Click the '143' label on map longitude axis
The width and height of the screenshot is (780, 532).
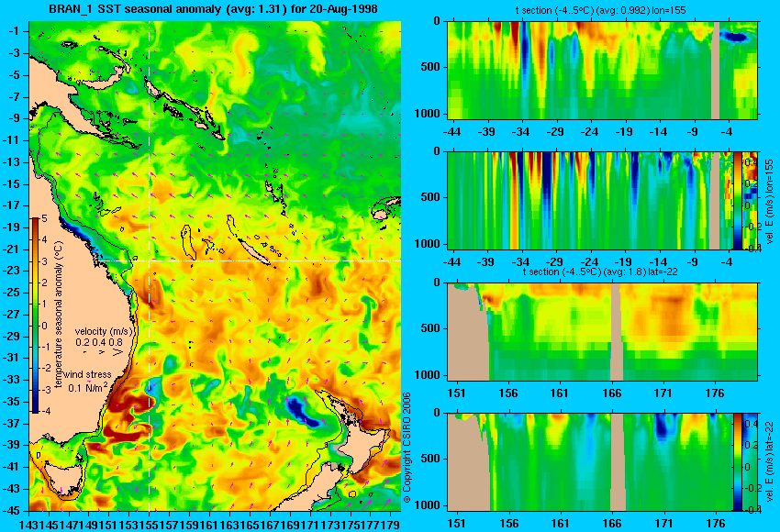[x=28, y=524]
